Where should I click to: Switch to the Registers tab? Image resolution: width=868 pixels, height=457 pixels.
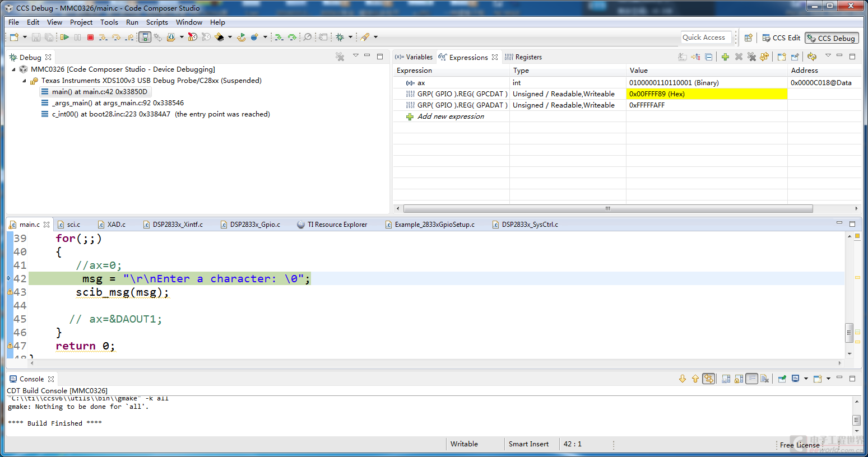point(523,57)
